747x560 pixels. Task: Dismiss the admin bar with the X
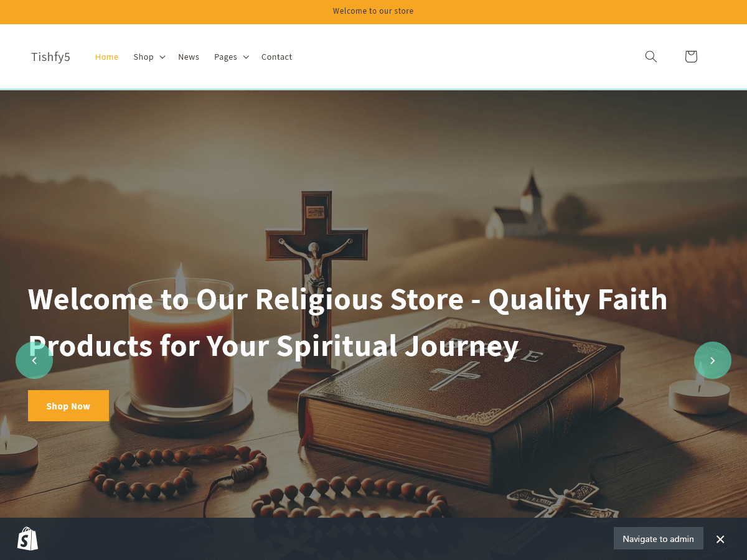(x=720, y=539)
